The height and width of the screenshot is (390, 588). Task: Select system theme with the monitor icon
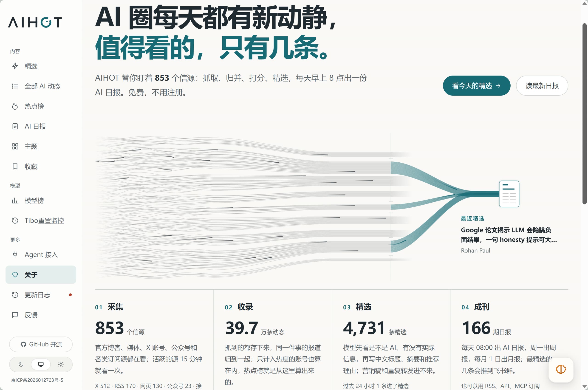click(41, 364)
